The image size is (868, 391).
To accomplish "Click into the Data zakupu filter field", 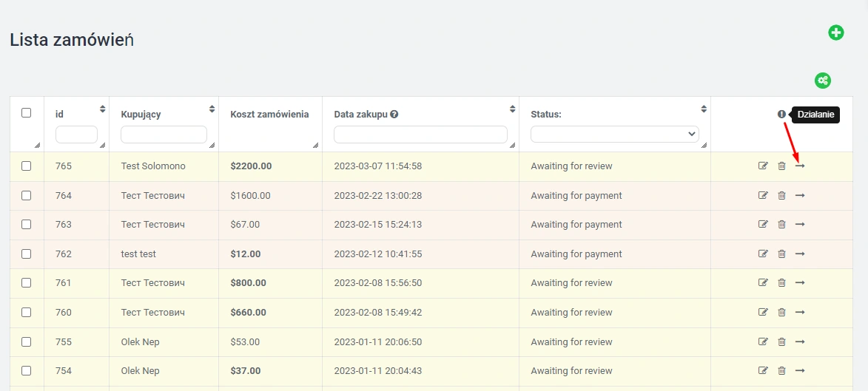I will tap(420, 135).
